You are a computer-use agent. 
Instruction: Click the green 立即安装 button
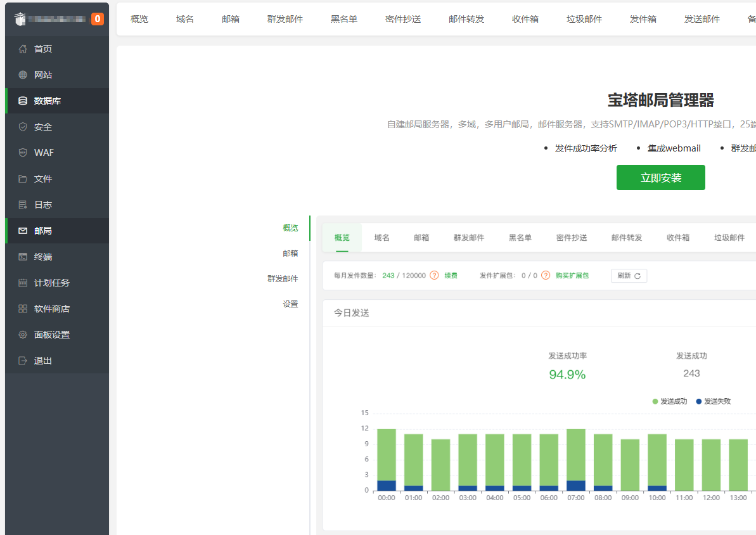click(x=660, y=177)
